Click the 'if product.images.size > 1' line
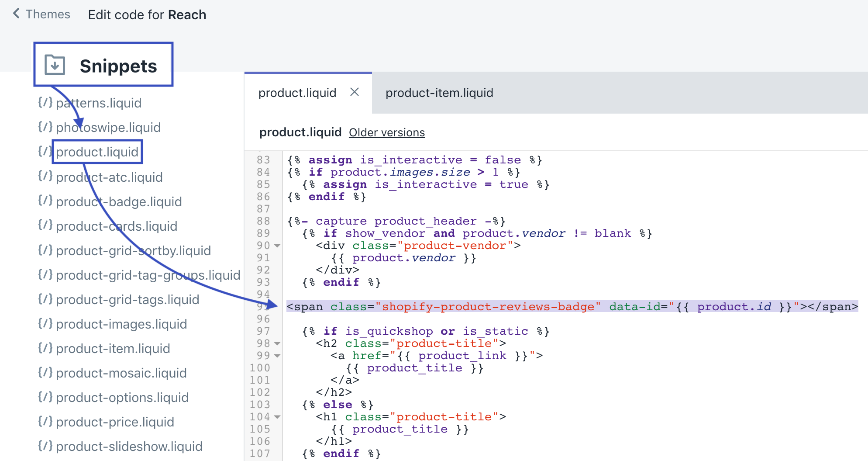This screenshot has width=868, height=461. 404,172
